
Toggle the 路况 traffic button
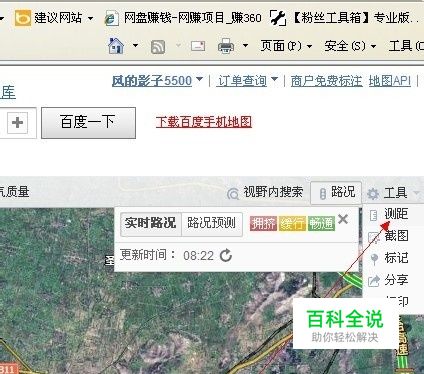[x=336, y=193]
